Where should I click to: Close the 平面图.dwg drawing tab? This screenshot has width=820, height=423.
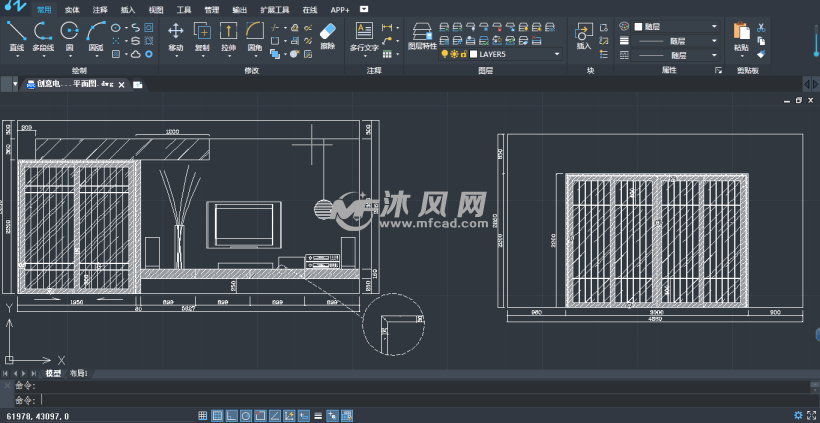click(121, 85)
